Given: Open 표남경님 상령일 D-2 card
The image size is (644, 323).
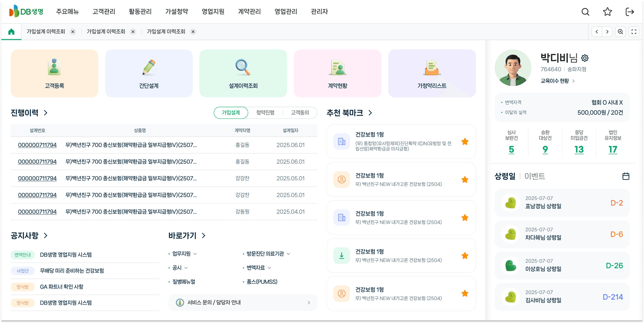Looking at the screenshot, I should pos(562,203).
